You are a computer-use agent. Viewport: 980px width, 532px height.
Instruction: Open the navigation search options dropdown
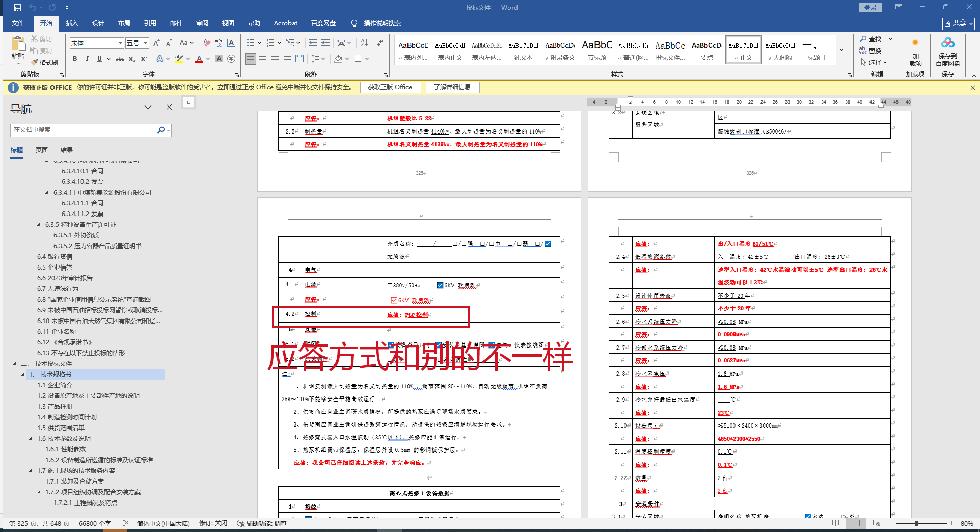click(x=169, y=130)
